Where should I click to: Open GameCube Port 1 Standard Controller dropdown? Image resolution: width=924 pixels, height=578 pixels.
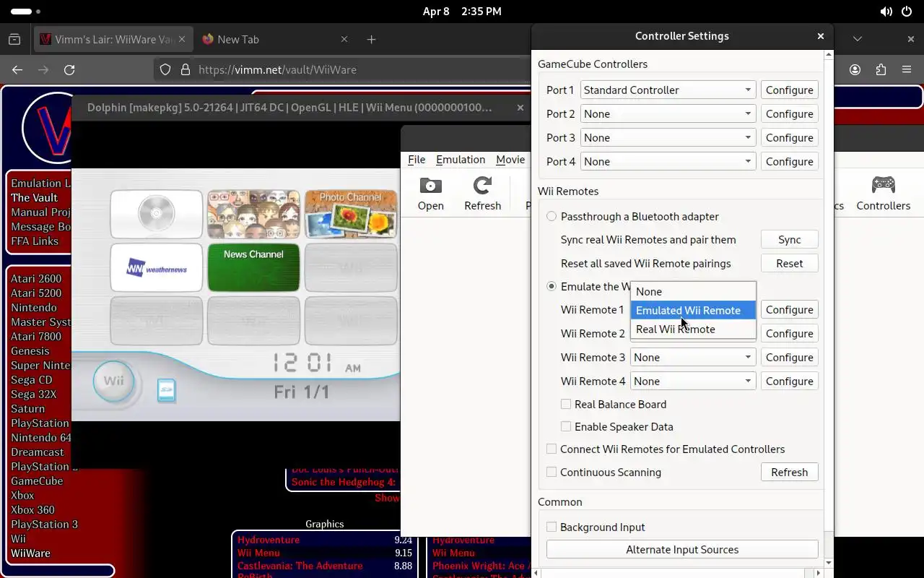[668, 90]
